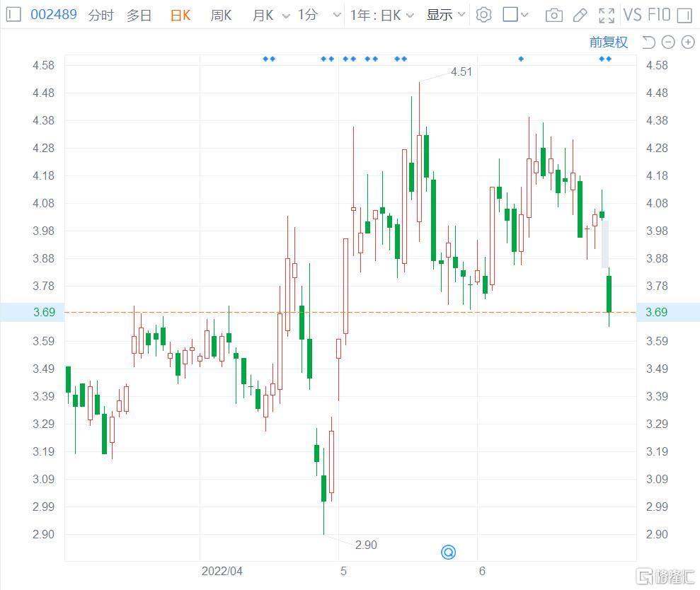The width and height of the screenshot is (700, 590).
Task: Toggle fullscreen chart icon
Action: tap(607, 16)
